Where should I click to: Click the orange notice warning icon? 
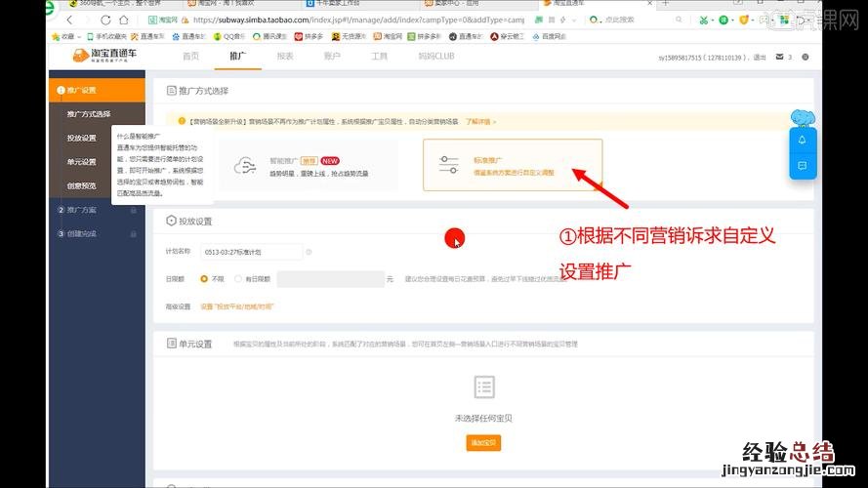(x=182, y=121)
